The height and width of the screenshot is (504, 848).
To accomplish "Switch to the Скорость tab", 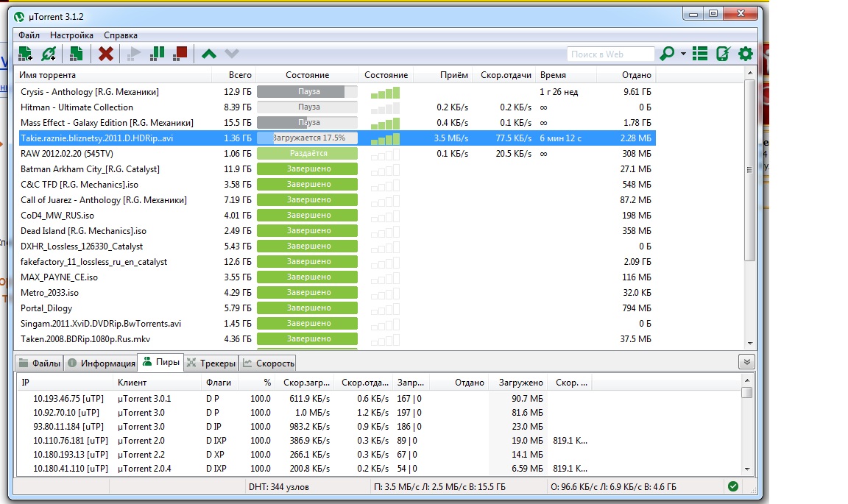I will tap(268, 363).
